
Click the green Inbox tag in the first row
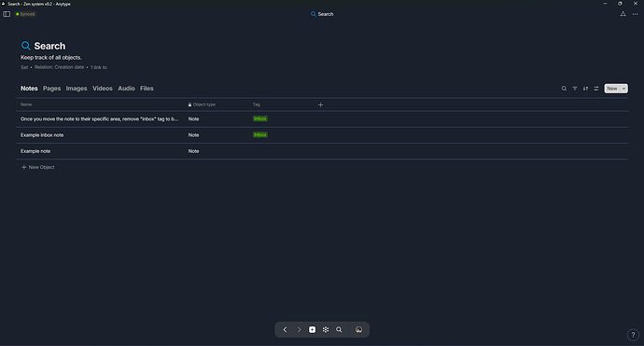click(260, 118)
